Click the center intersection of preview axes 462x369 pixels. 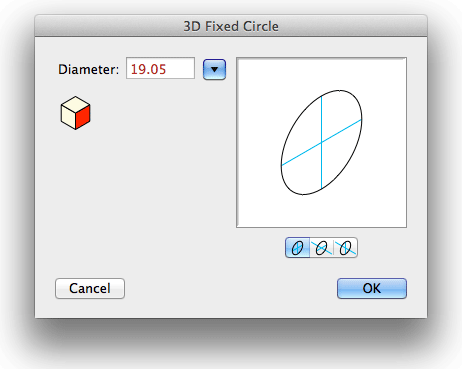(321, 143)
